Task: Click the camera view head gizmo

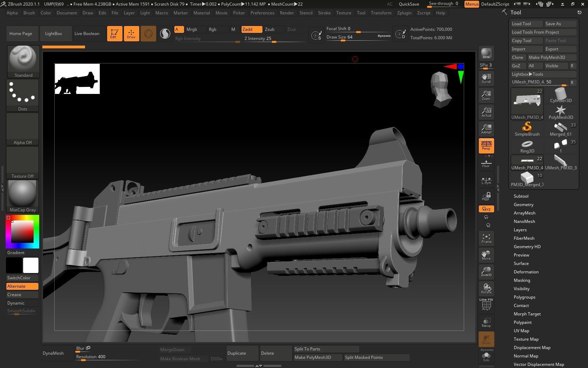Action: coord(441,89)
